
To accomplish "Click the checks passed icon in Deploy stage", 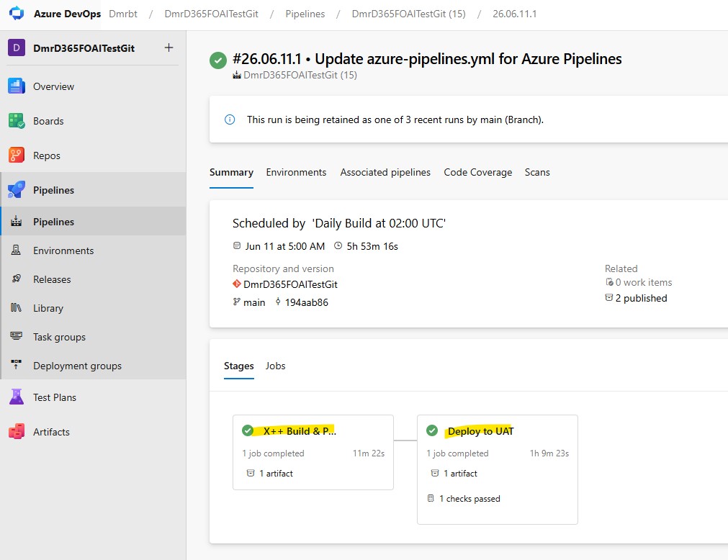I will point(431,498).
